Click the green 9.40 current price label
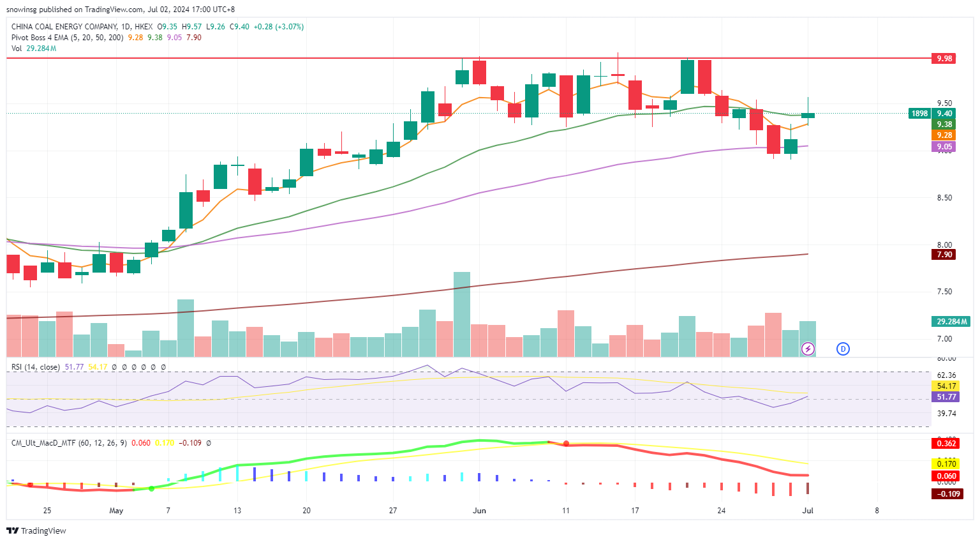 point(944,114)
